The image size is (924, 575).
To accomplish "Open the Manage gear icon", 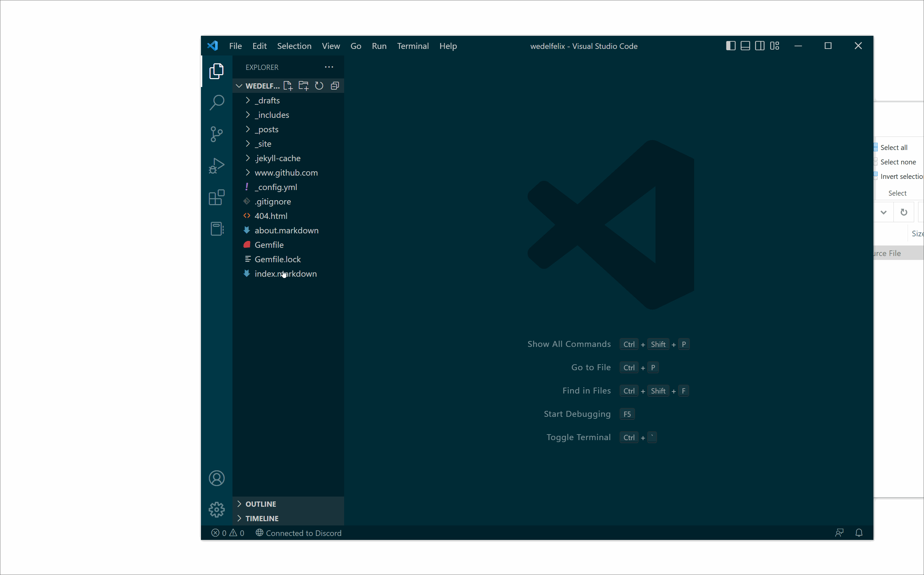I will [216, 510].
